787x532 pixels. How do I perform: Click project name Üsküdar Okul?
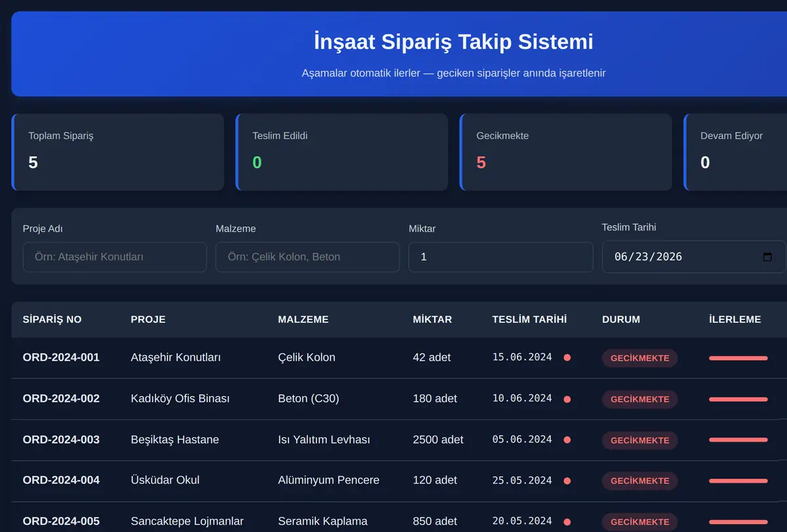tap(165, 480)
